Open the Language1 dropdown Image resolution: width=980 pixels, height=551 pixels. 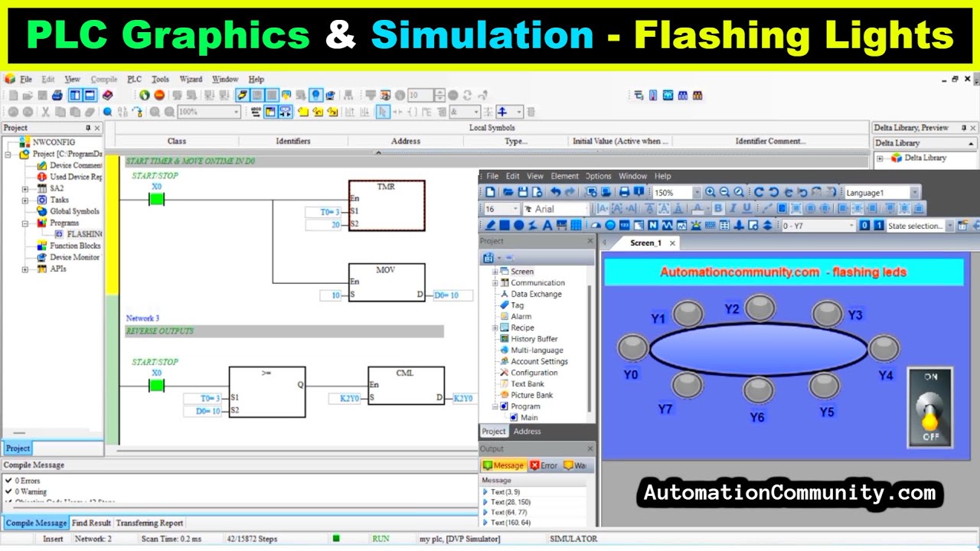tap(914, 192)
